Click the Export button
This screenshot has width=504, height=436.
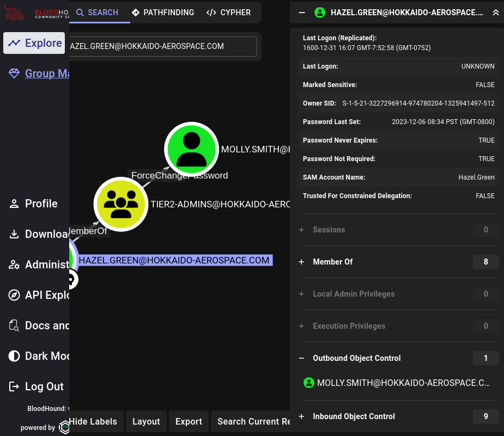(x=189, y=421)
